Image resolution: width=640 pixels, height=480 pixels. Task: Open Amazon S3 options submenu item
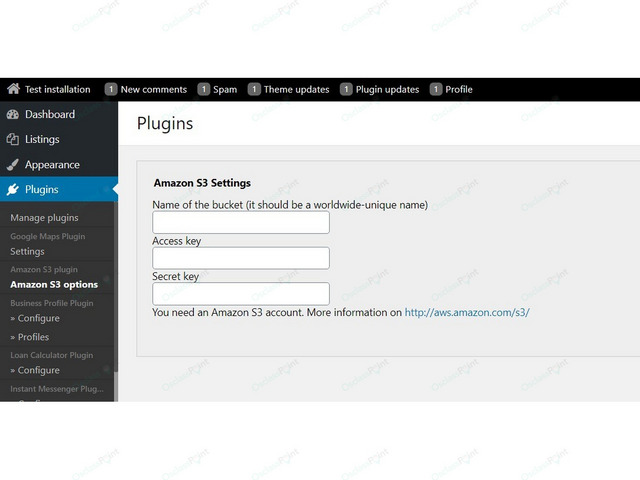(54, 284)
